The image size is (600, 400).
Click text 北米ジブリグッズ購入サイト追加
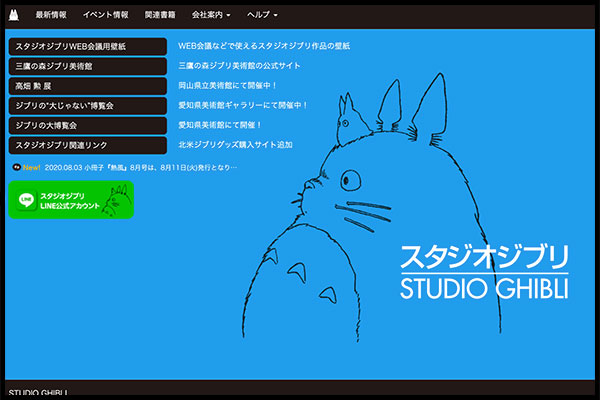pyautogui.click(x=235, y=145)
